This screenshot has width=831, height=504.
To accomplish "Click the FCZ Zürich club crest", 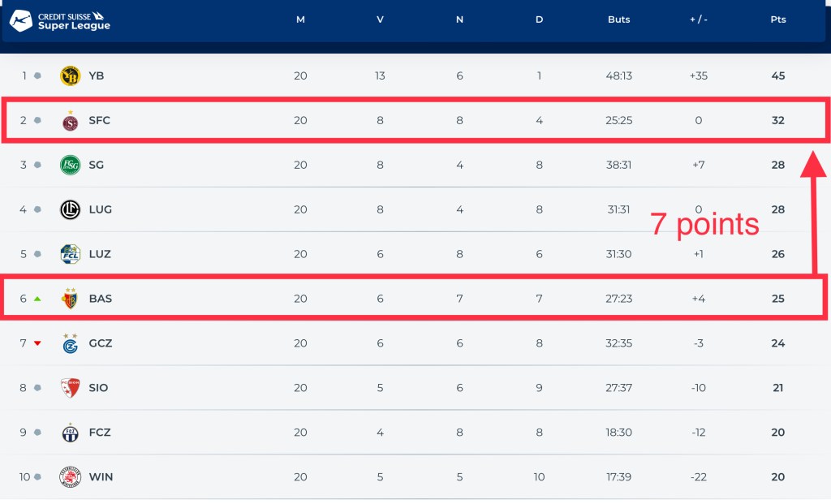I will (71, 433).
